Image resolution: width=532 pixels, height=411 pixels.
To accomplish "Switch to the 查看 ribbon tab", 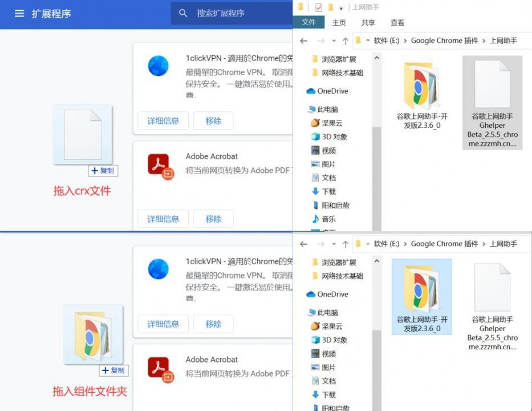I will coord(397,23).
